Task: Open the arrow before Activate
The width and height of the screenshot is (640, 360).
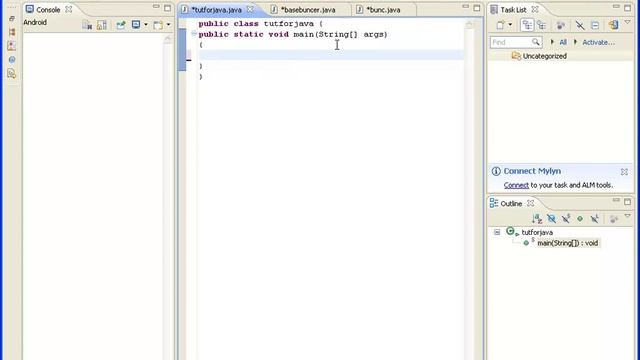Action: 576,42
